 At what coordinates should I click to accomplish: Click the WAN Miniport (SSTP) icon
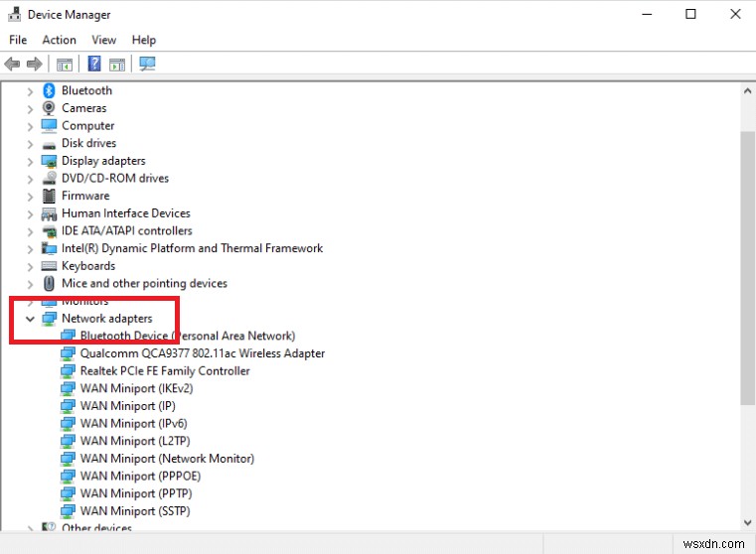pos(68,511)
